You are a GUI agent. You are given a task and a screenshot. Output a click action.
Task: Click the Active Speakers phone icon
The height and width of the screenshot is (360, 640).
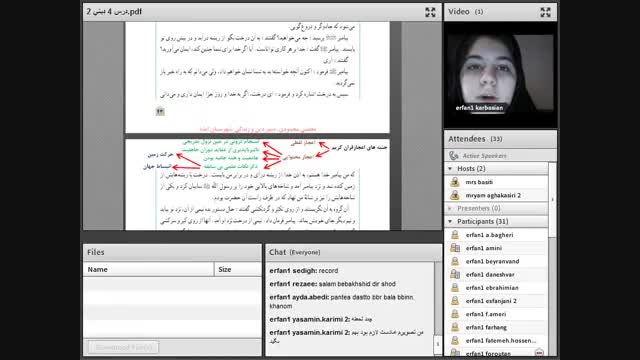[x=453, y=156]
